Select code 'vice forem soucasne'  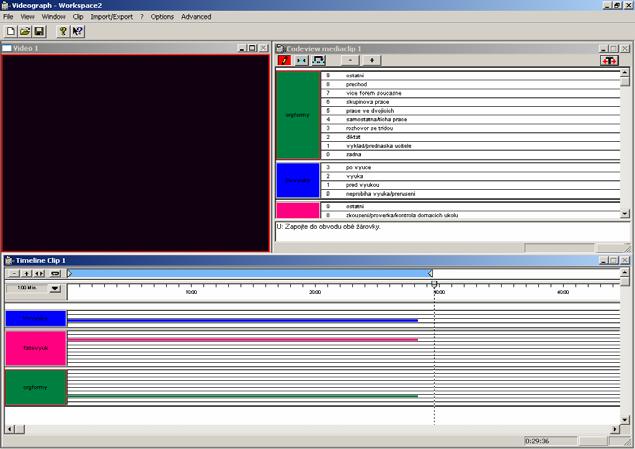click(471, 93)
